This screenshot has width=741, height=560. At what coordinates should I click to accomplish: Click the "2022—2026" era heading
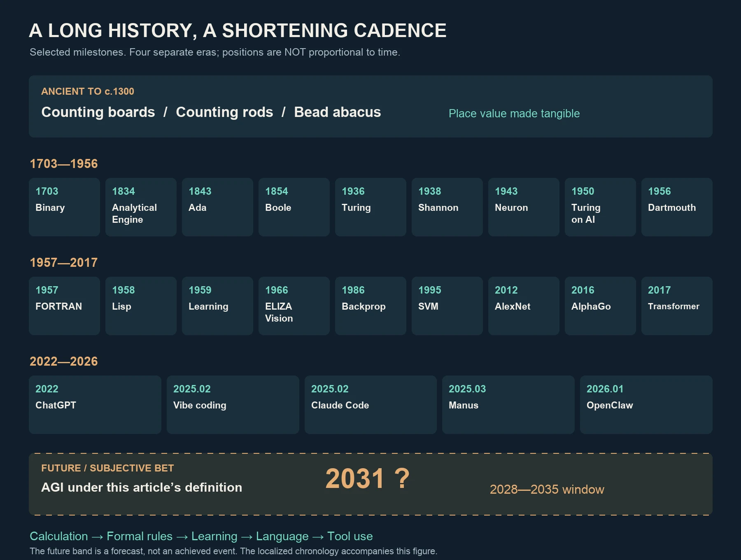pyautogui.click(x=64, y=362)
